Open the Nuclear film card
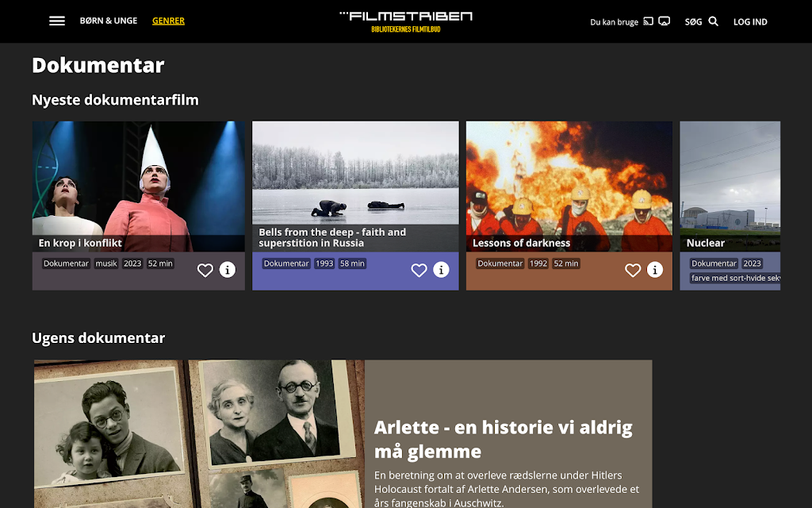The height and width of the screenshot is (508, 812). click(730, 187)
